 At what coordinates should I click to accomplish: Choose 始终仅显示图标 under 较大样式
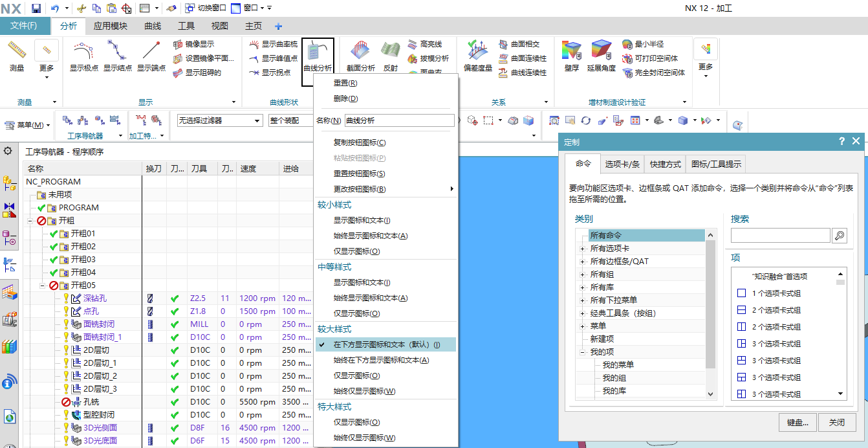point(385,391)
